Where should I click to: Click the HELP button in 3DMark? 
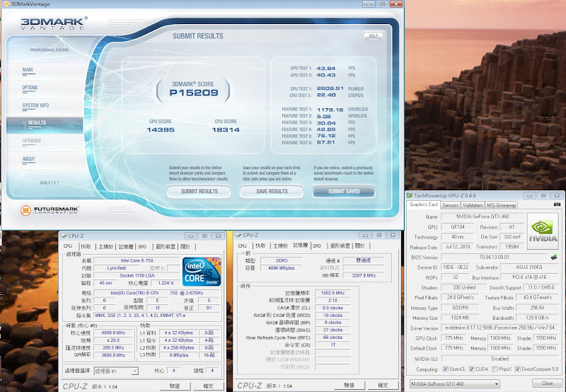click(x=374, y=36)
